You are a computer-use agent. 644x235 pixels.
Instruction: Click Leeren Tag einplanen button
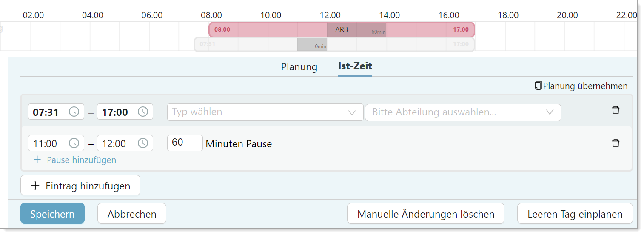pyautogui.click(x=575, y=214)
